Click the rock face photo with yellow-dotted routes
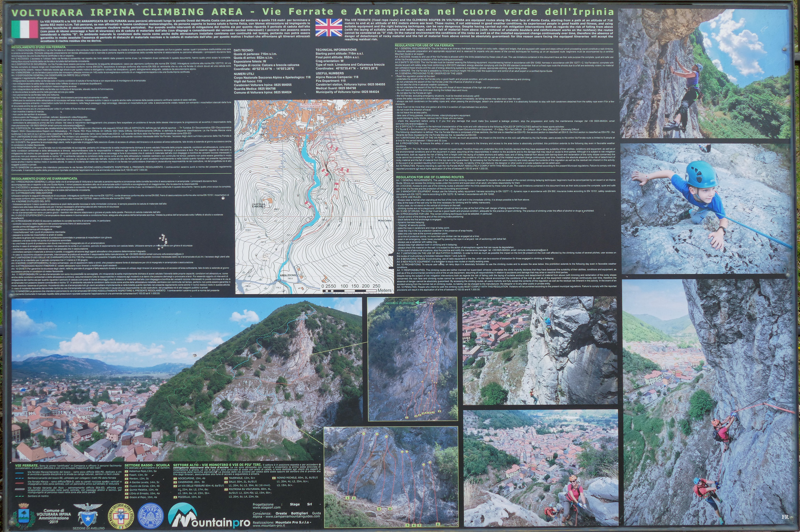This screenshot has width=800, height=532. pyautogui.click(x=412, y=358)
